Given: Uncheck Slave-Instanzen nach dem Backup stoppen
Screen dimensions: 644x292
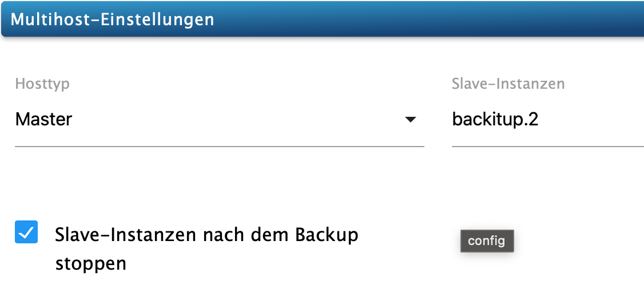Looking at the screenshot, I should (x=26, y=232).
